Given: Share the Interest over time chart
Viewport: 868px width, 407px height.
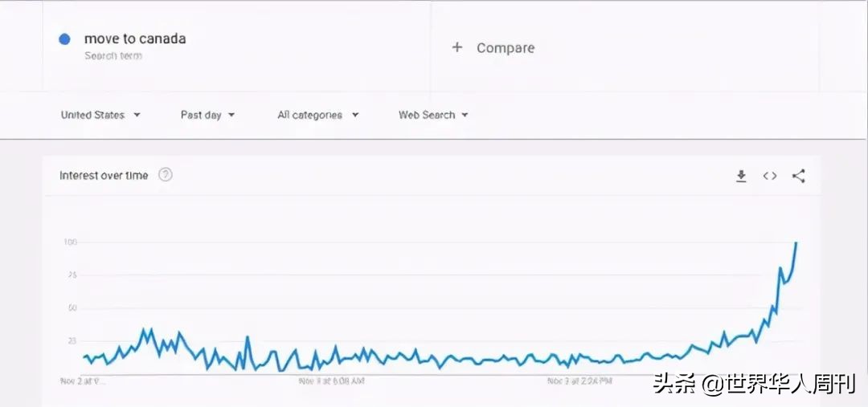Looking at the screenshot, I should pyautogui.click(x=798, y=177).
